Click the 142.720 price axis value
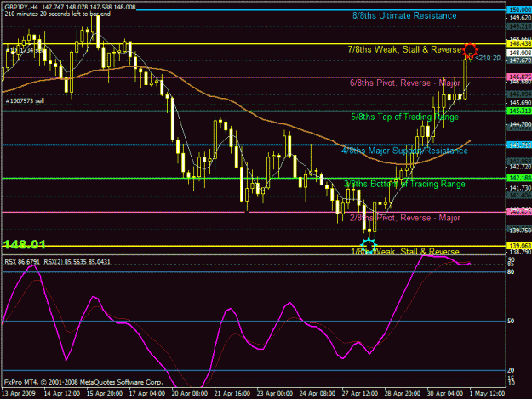The image size is (532, 399). pos(520,167)
